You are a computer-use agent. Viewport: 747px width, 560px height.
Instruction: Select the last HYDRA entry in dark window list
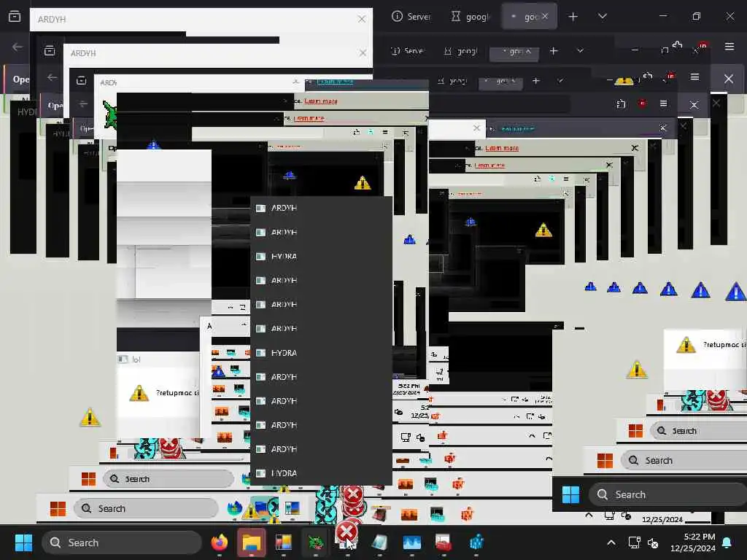321,473
